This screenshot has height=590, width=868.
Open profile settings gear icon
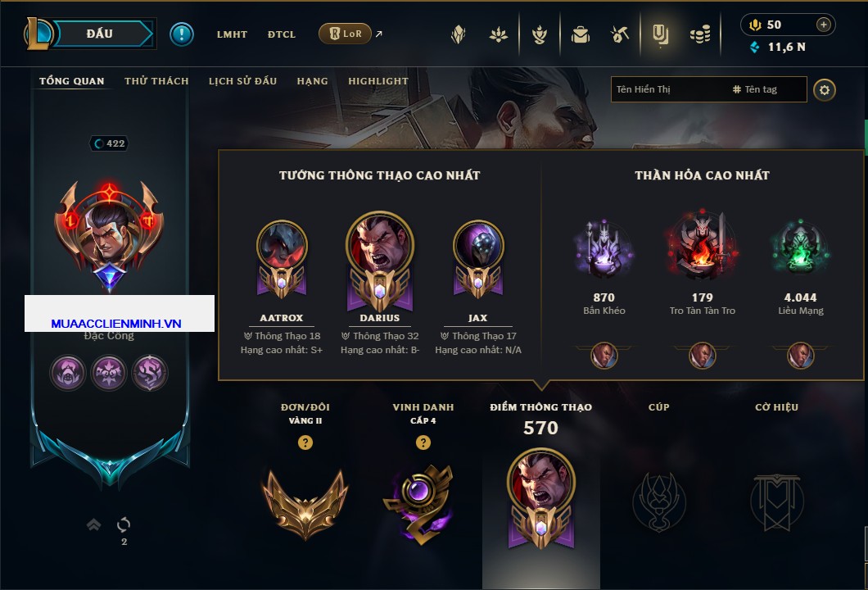point(825,90)
